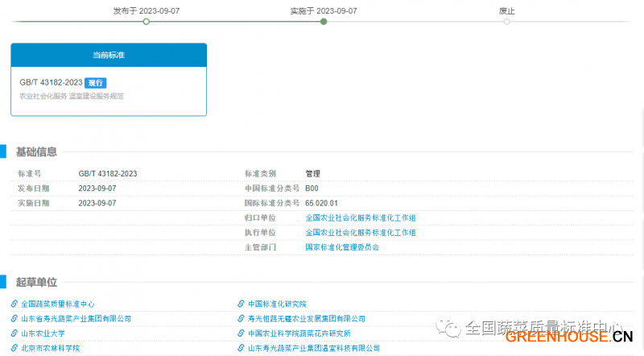
Task: Click the 当前标准 card header
Action: click(109, 55)
